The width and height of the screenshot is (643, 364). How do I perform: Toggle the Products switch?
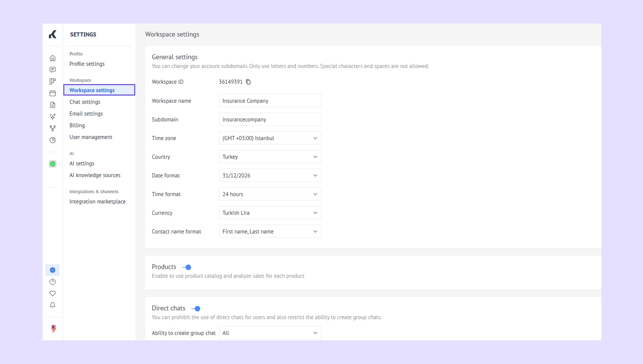point(187,267)
